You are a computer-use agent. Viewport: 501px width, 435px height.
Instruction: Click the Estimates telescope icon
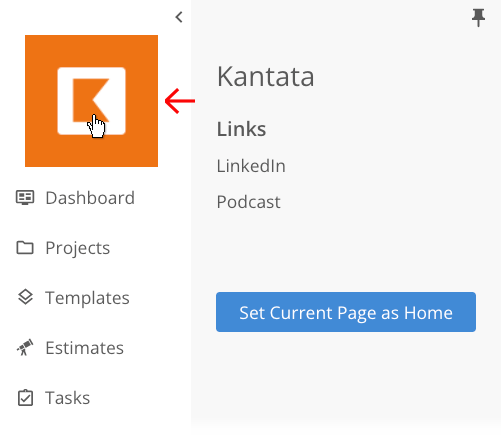click(x=25, y=347)
